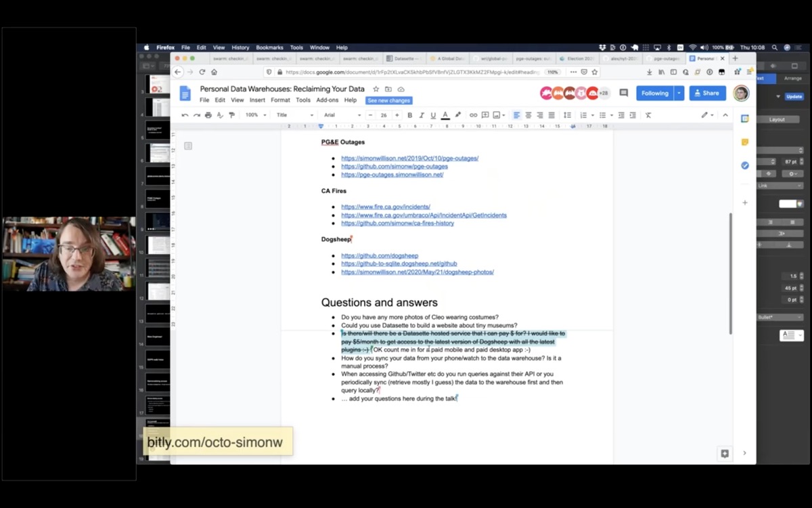Open the Title paragraph style dropdown
This screenshot has width=812, height=508.
(x=294, y=115)
